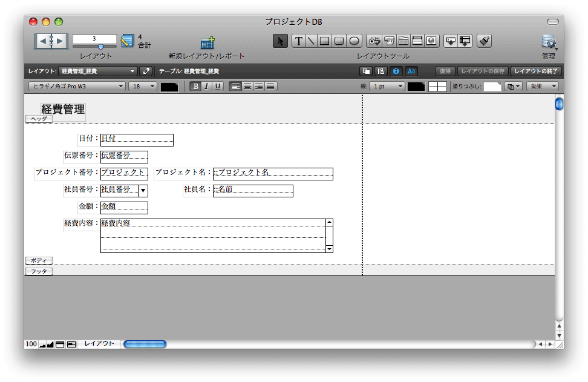Align text left
Viewport: 588px width, 382px height.
(235, 87)
